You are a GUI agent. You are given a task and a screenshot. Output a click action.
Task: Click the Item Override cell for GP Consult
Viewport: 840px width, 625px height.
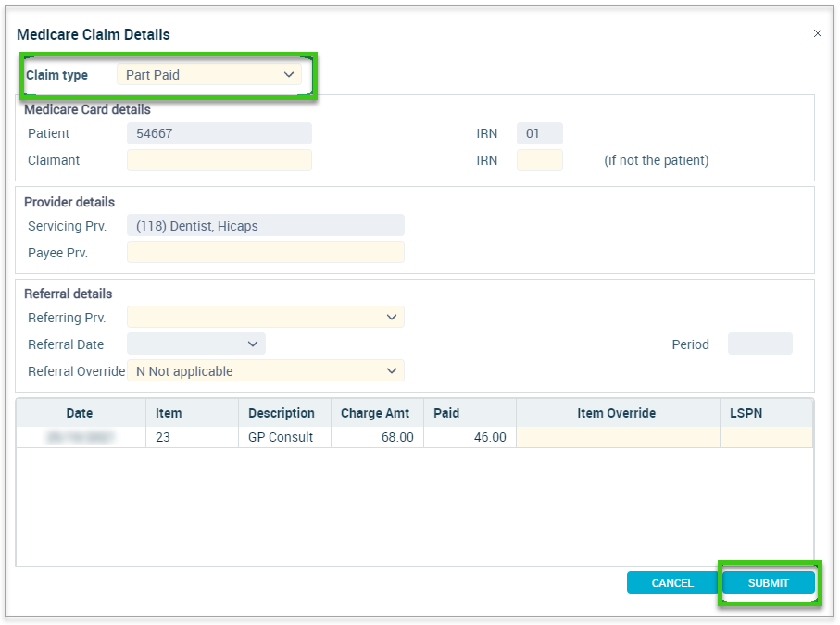[x=619, y=437]
